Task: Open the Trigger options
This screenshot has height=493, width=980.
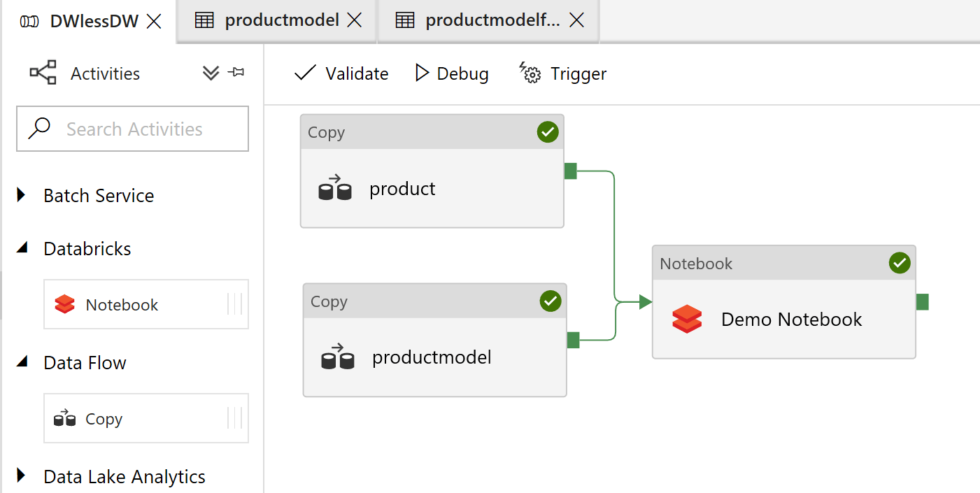Action: coord(563,73)
